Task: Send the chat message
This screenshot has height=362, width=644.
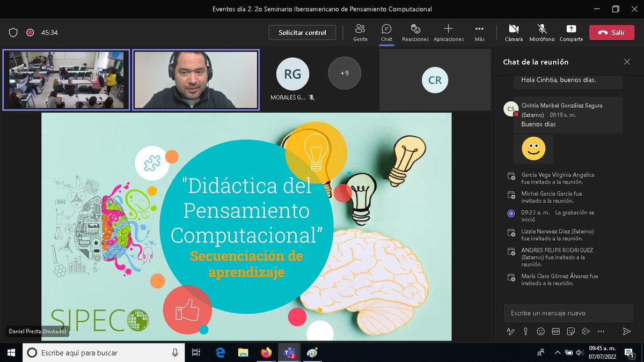Action: pyautogui.click(x=626, y=331)
